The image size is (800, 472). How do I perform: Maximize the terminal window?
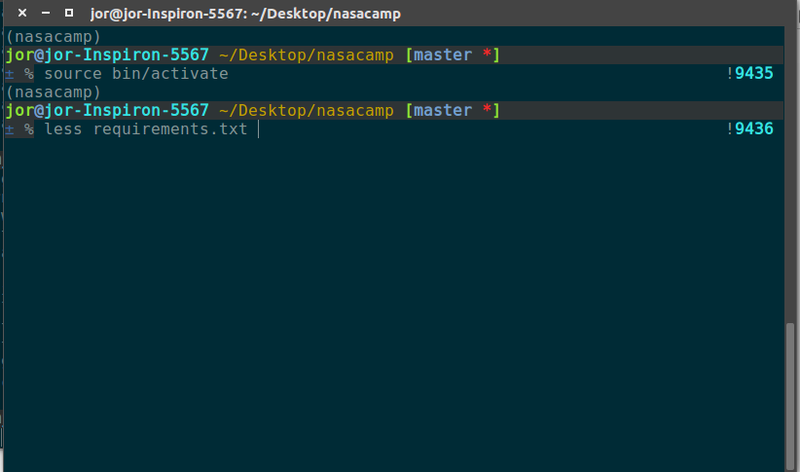(68, 13)
